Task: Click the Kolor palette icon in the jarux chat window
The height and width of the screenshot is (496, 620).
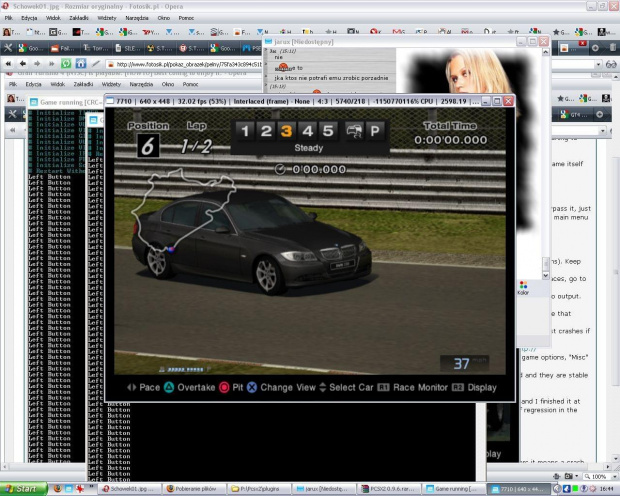Action: 523,287
